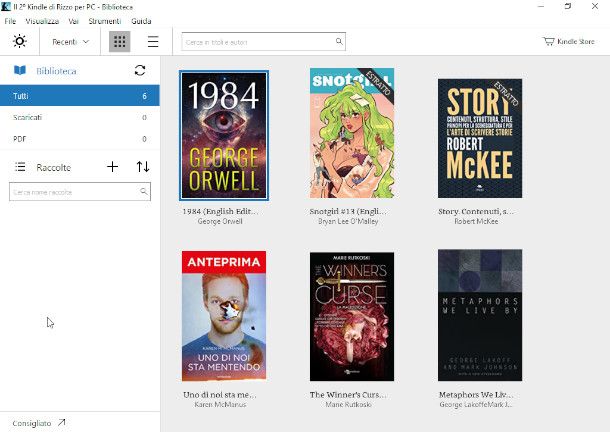Screen dimensions: 610x432
Task: Open the Kindle Store link
Action: 568,41
